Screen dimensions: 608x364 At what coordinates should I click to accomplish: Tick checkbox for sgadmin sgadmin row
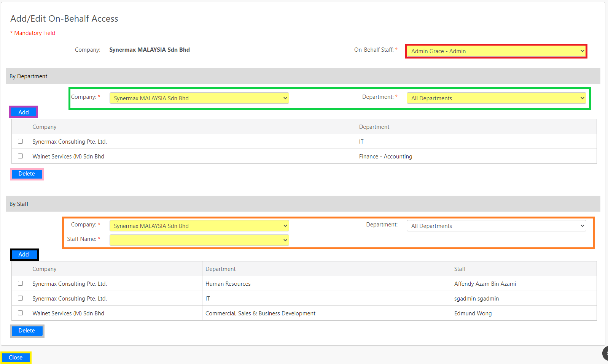pyautogui.click(x=20, y=298)
